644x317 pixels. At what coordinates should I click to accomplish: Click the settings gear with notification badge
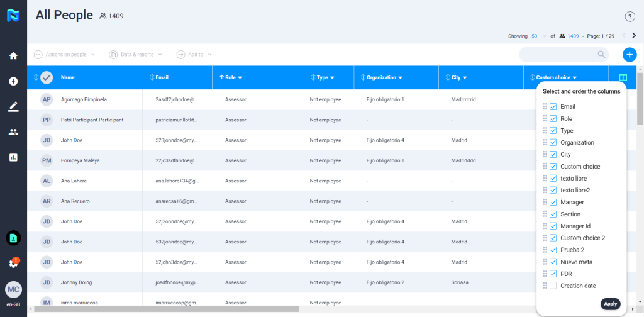tap(13, 264)
